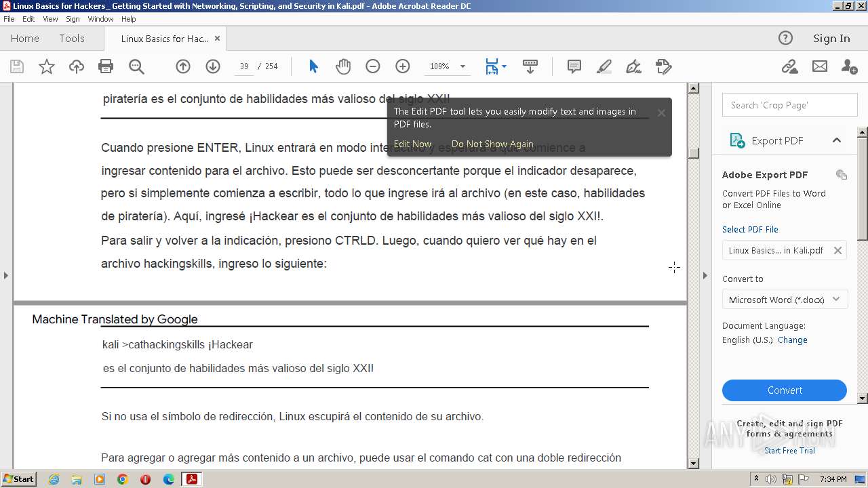Click the Save file icon

point(17,66)
